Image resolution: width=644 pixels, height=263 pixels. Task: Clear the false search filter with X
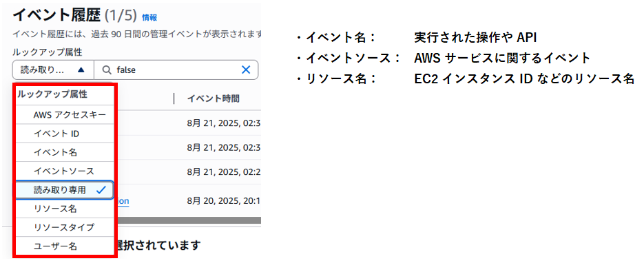pyautogui.click(x=246, y=70)
